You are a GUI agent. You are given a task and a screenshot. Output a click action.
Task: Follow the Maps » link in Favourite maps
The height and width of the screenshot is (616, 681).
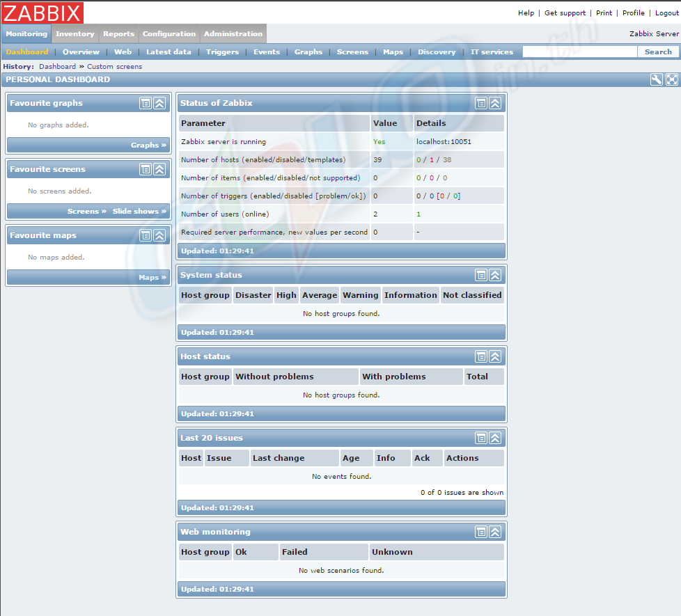coord(152,278)
